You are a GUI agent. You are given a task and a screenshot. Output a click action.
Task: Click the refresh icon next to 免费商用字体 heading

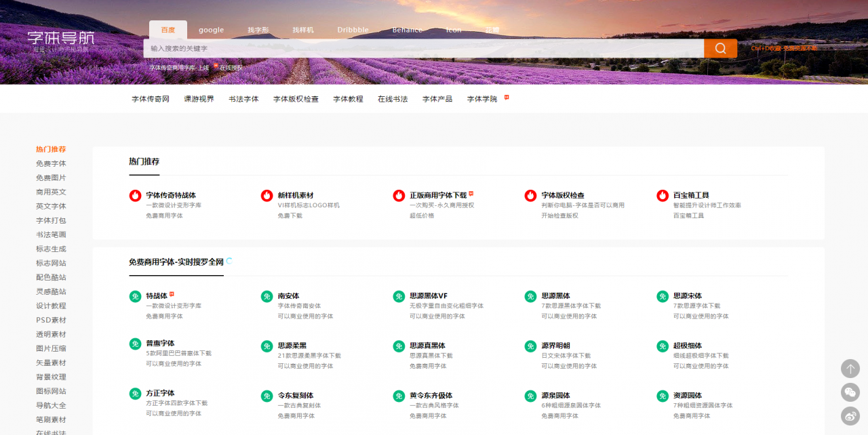[229, 260]
